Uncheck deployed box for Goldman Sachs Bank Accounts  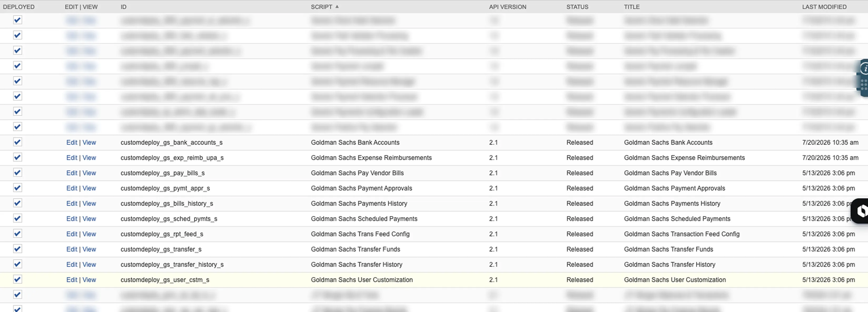[18, 142]
